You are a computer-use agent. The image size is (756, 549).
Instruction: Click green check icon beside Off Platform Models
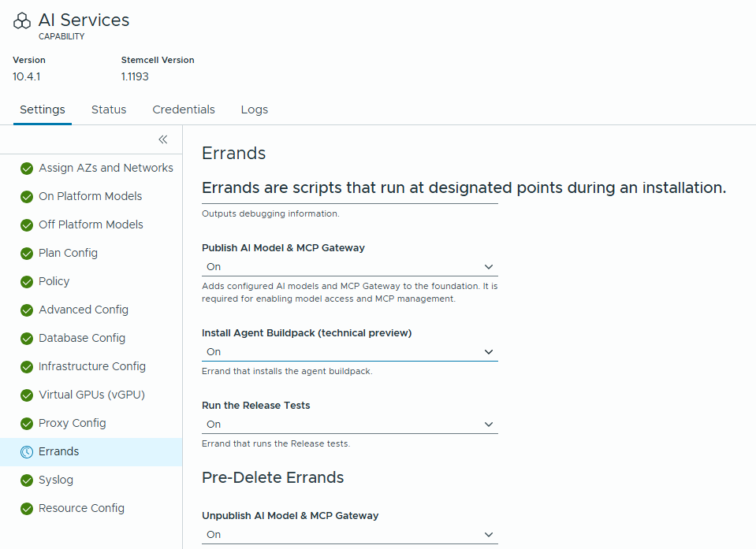point(27,225)
